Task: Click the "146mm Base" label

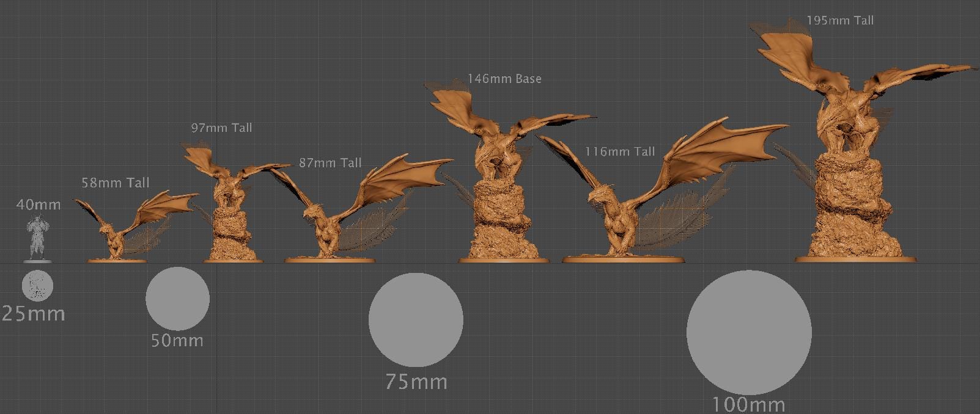Action: (504, 78)
